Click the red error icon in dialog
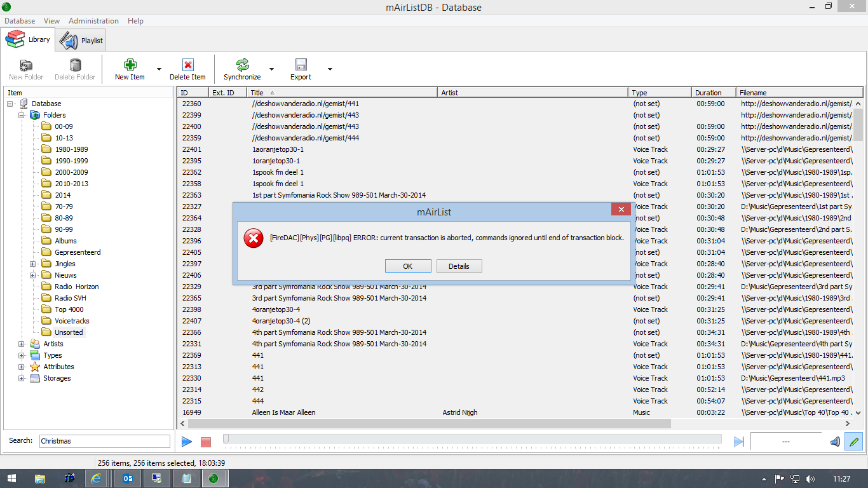Image resolution: width=868 pixels, height=488 pixels. [x=254, y=238]
